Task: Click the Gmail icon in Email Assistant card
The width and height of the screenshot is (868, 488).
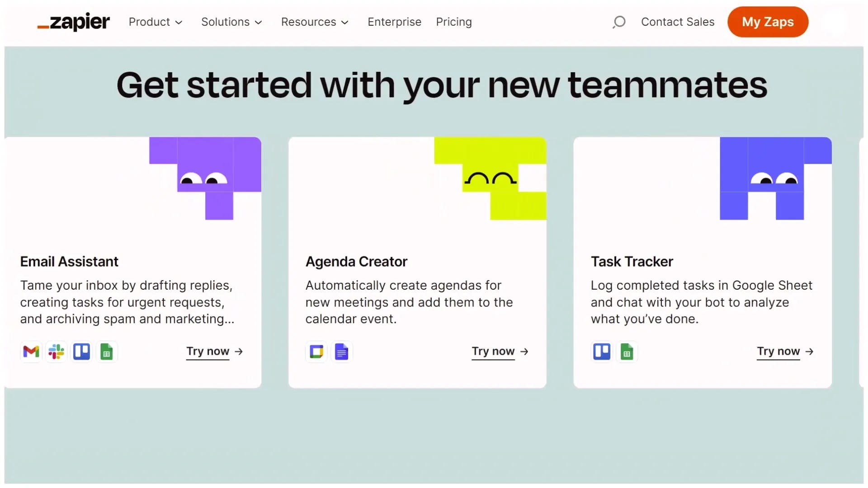Action: click(x=31, y=352)
